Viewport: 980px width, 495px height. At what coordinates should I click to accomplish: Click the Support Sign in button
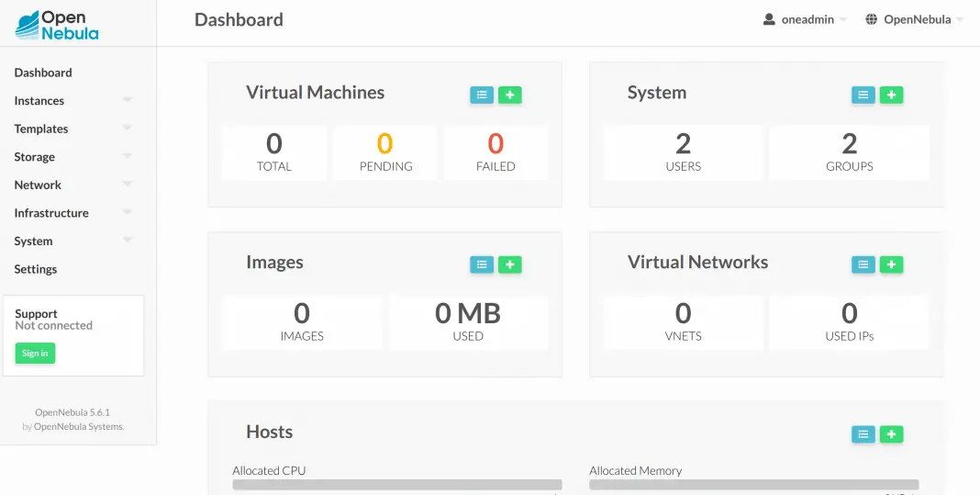35,354
